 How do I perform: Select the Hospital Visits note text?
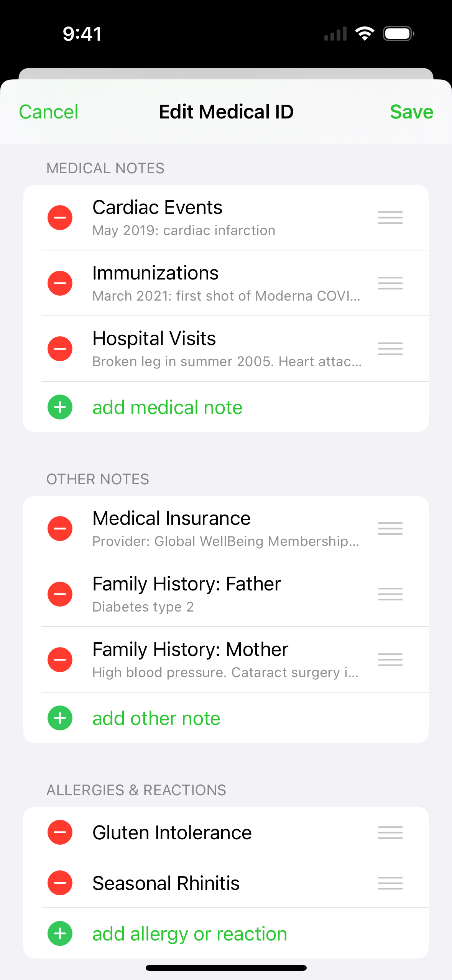tap(226, 349)
